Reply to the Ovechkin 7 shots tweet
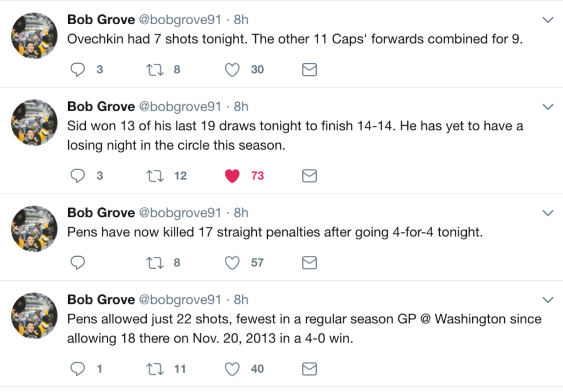The height and width of the screenshot is (392, 563). coord(79,70)
